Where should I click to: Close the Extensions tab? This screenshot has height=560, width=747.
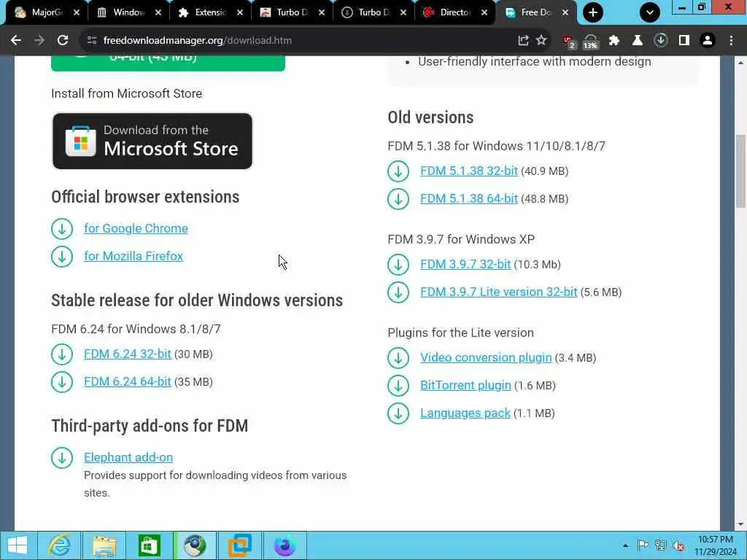(x=240, y=12)
